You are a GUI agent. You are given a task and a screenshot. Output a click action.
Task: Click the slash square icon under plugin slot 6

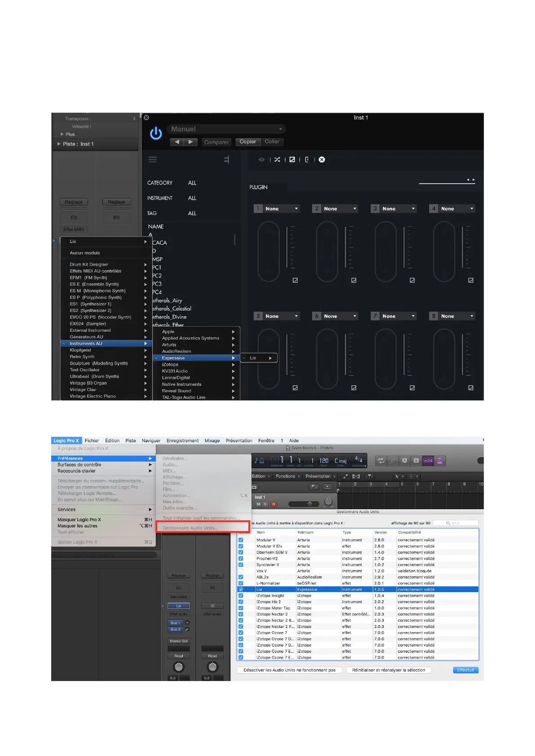tap(354, 387)
